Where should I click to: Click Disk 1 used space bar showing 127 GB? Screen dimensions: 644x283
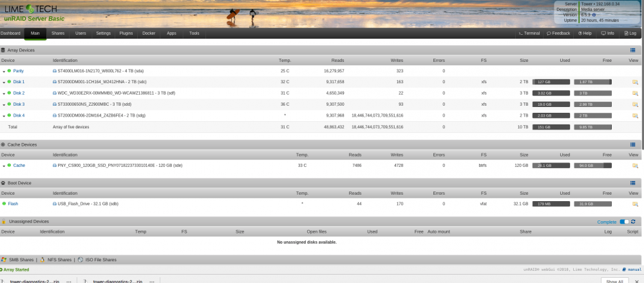tap(551, 82)
